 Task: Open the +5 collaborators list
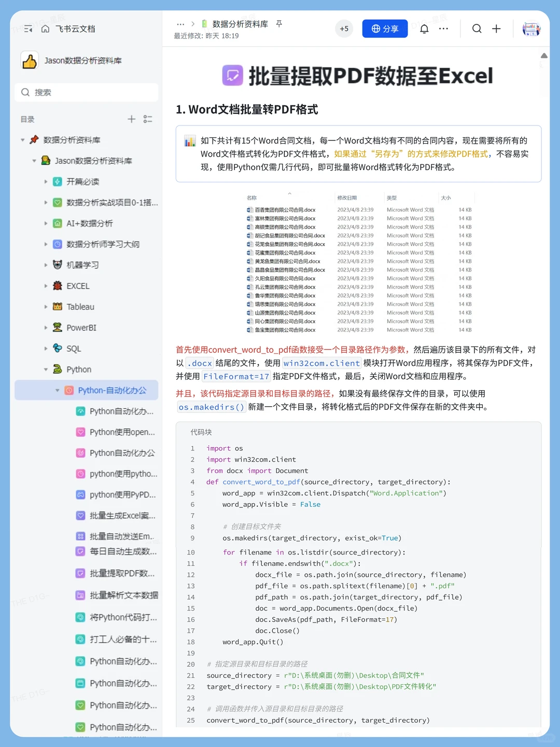[x=344, y=29]
